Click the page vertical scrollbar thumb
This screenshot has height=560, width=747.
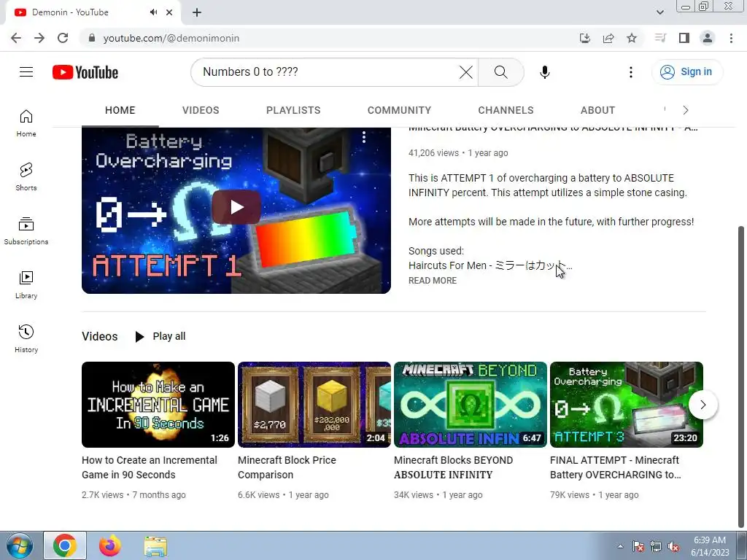(x=741, y=376)
